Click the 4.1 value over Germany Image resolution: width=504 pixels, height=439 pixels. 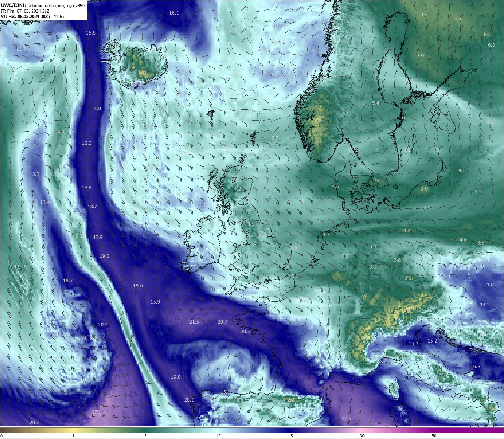pos(373,247)
